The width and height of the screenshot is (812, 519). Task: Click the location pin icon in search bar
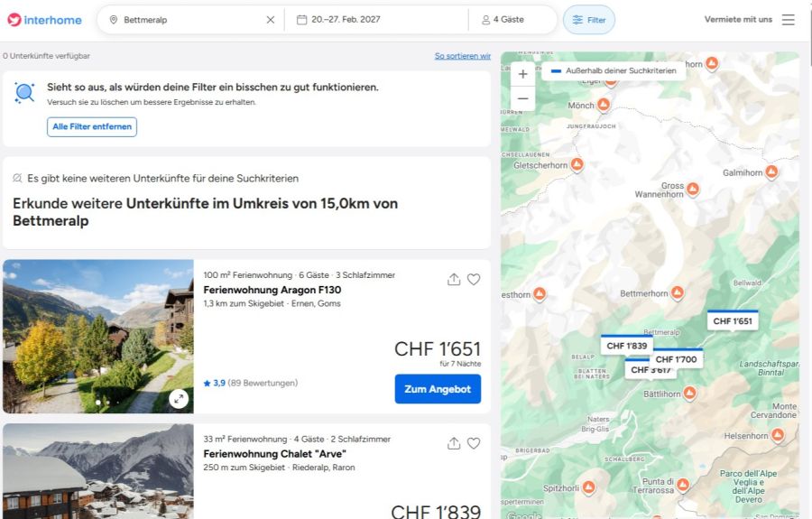pyautogui.click(x=114, y=20)
